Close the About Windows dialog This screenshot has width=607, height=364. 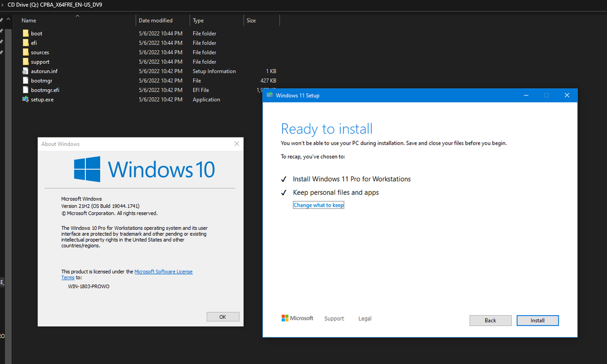[x=237, y=144]
